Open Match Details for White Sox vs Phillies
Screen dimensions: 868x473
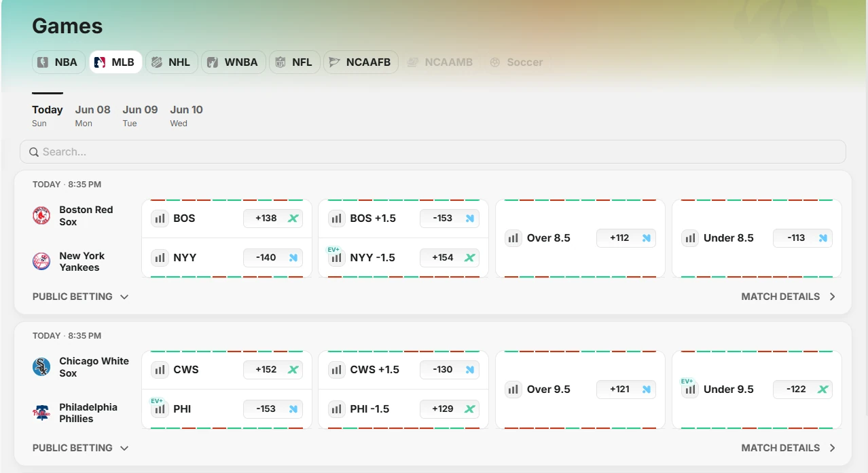pyautogui.click(x=789, y=448)
